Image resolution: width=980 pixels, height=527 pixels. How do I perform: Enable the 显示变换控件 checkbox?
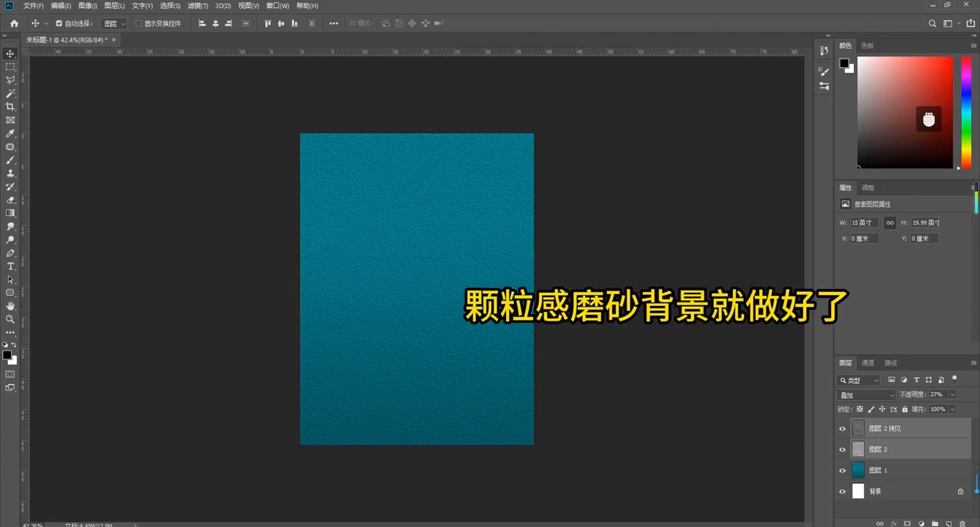pos(138,23)
